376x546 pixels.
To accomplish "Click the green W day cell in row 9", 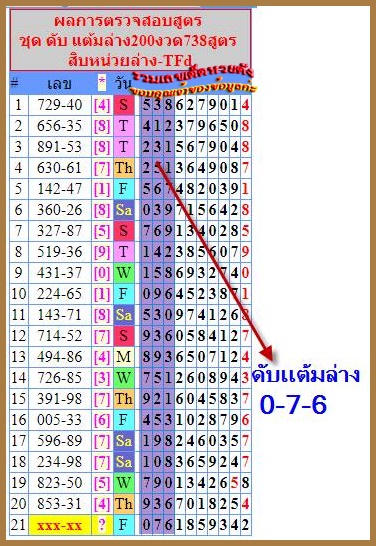I will [x=124, y=273].
